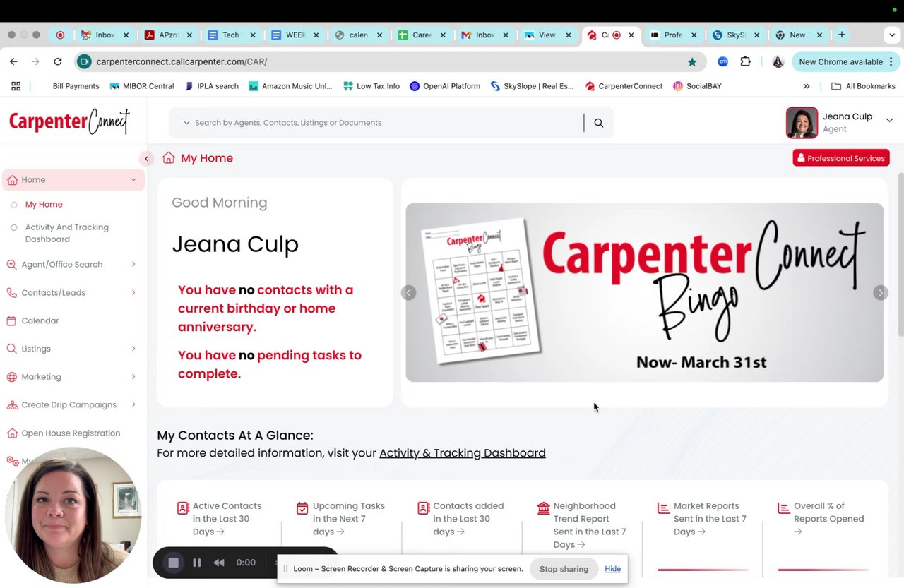The width and height of the screenshot is (904, 588).
Task: Click the Contacts/Leads phone icon
Action: (11, 293)
